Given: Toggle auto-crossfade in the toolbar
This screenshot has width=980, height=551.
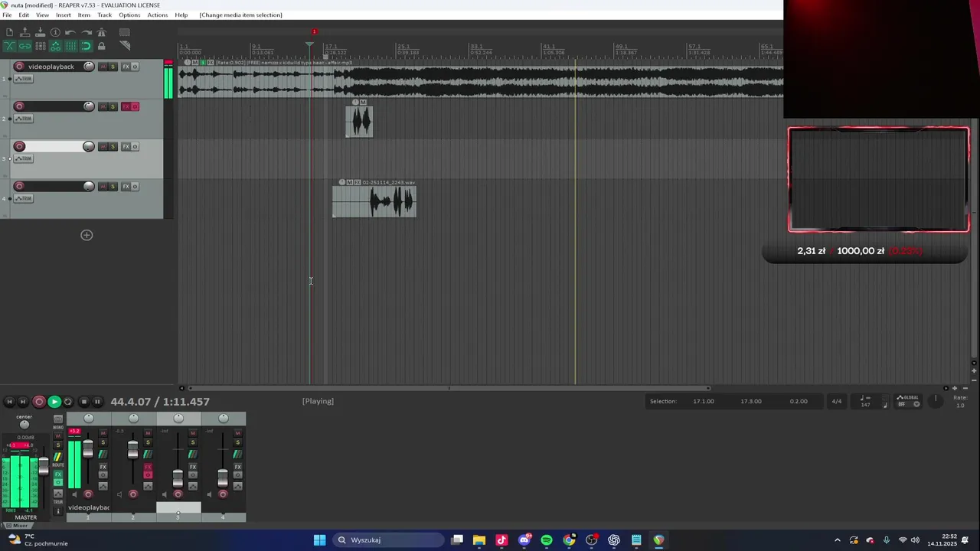Looking at the screenshot, I should [9, 46].
